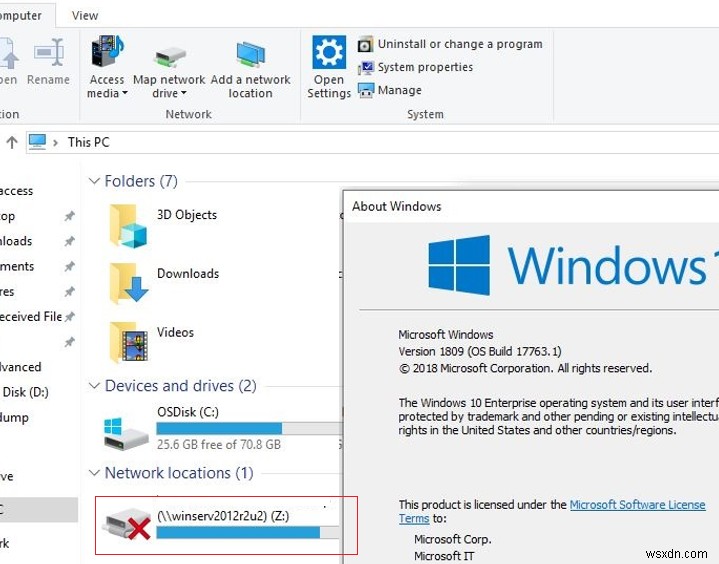The image size is (719, 564).
Task: Select This PC breadcrumb in address bar
Action: [x=88, y=142]
